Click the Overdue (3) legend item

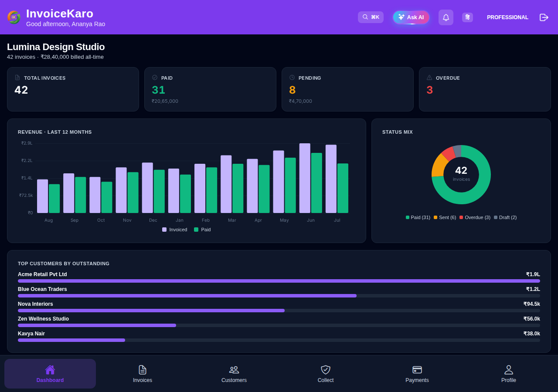475,217
